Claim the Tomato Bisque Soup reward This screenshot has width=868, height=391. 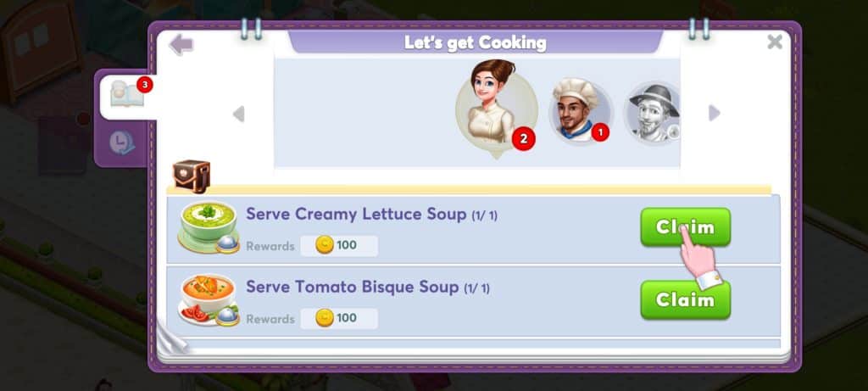[685, 300]
